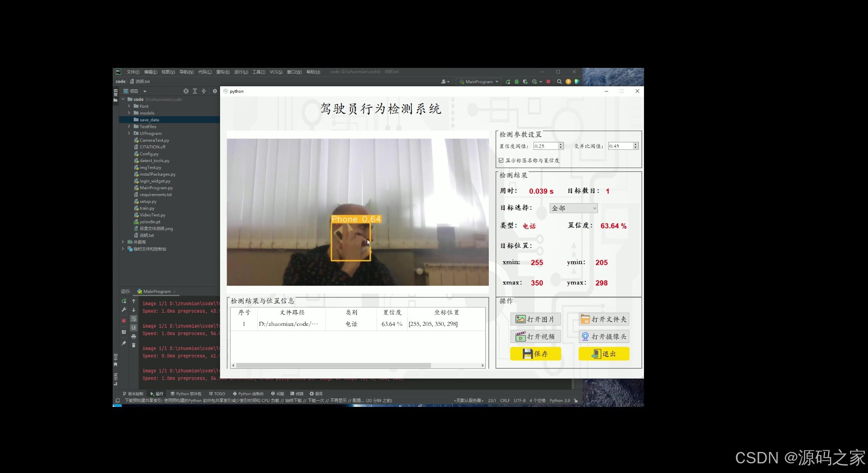Uncheck the 显示标签名称与置信度 checkbox

[x=501, y=160]
